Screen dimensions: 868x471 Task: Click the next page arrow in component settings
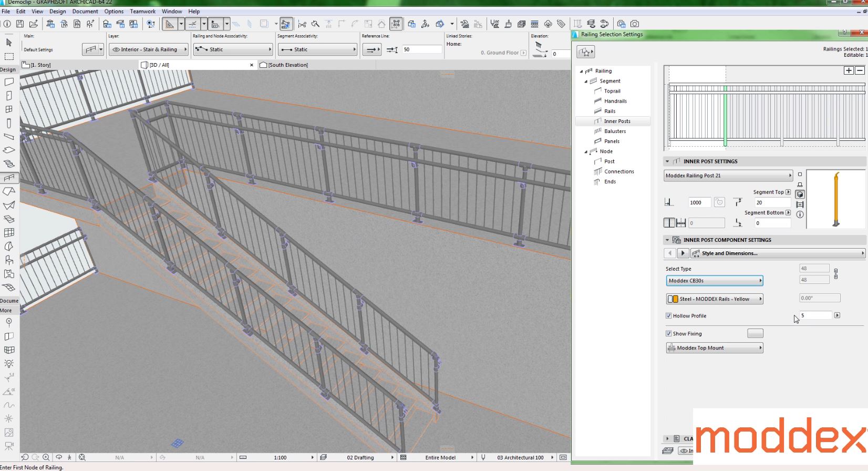coord(683,253)
